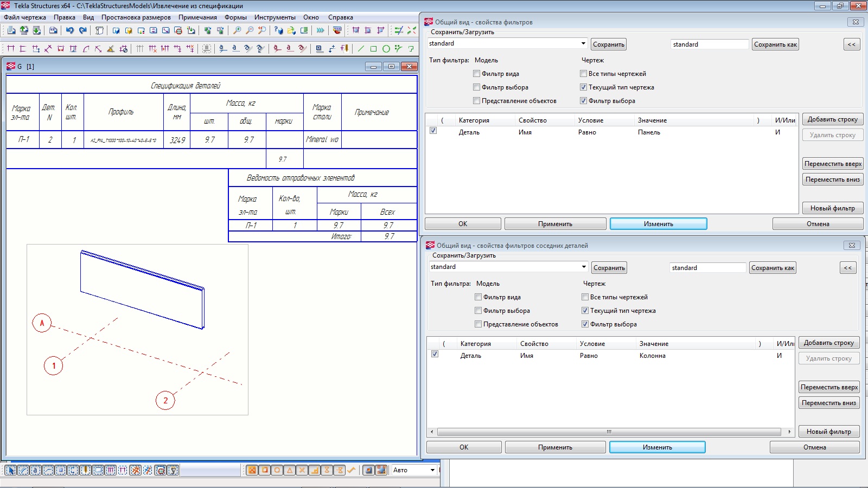868x488 pixels.
Task: Open the 'standard' dropdown in neighbor parts dialog
Action: tap(584, 267)
